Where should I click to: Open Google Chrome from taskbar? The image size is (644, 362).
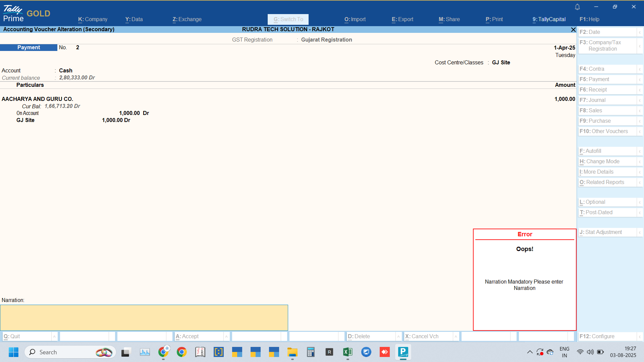tap(181, 352)
